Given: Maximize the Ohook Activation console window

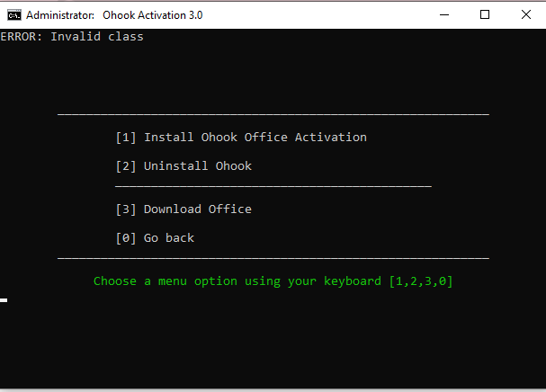Looking at the screenshot, I should [x=485, y=15].
